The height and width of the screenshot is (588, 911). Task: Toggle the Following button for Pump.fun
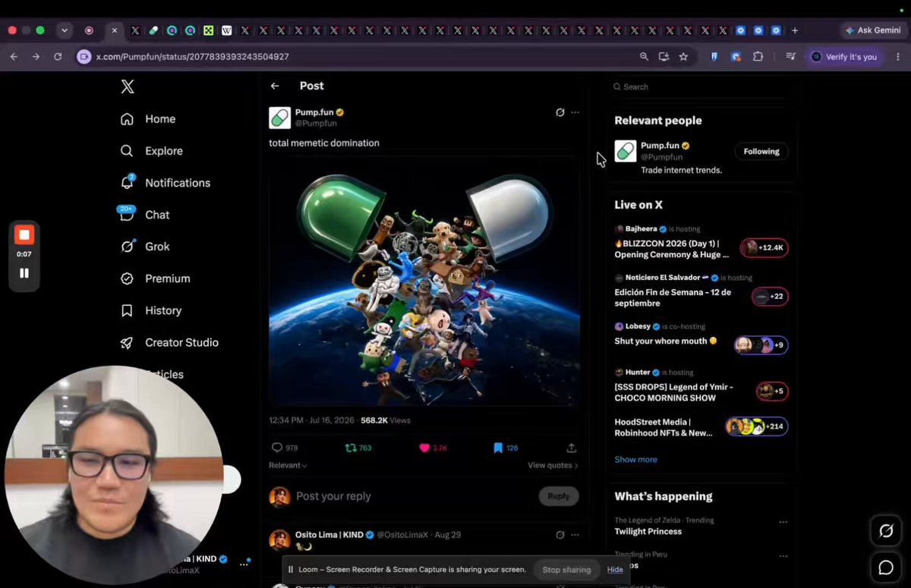(x=761, y=152)
